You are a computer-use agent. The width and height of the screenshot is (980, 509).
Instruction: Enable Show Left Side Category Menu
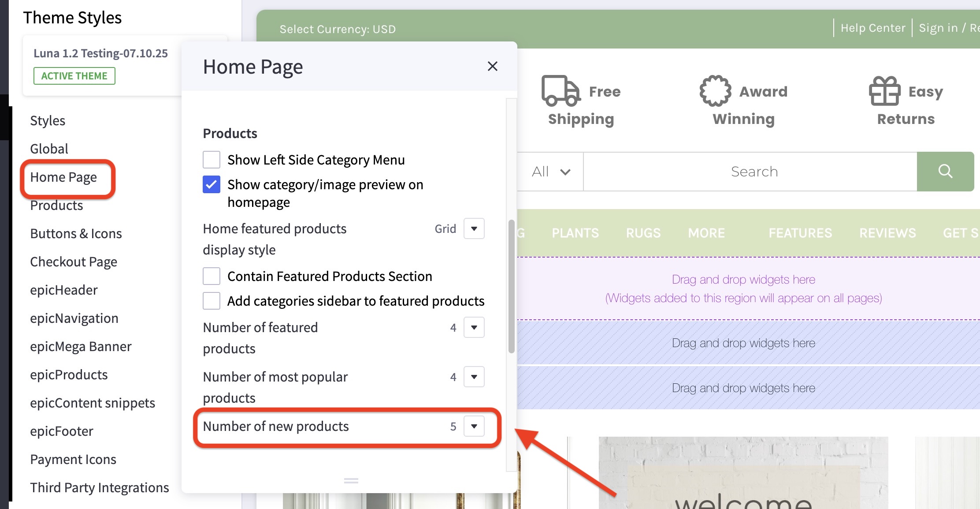pos(211,159)
